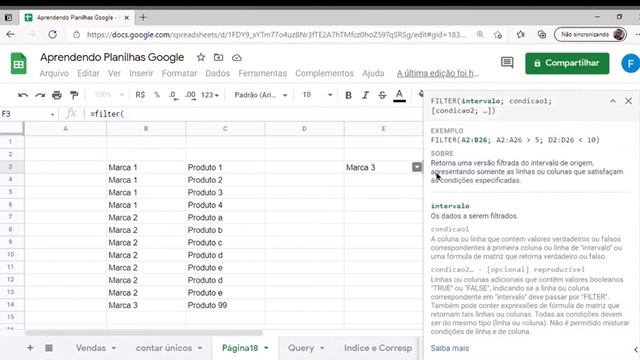
Task: Open the 123 number format dropdown
Action: [210, 95]
